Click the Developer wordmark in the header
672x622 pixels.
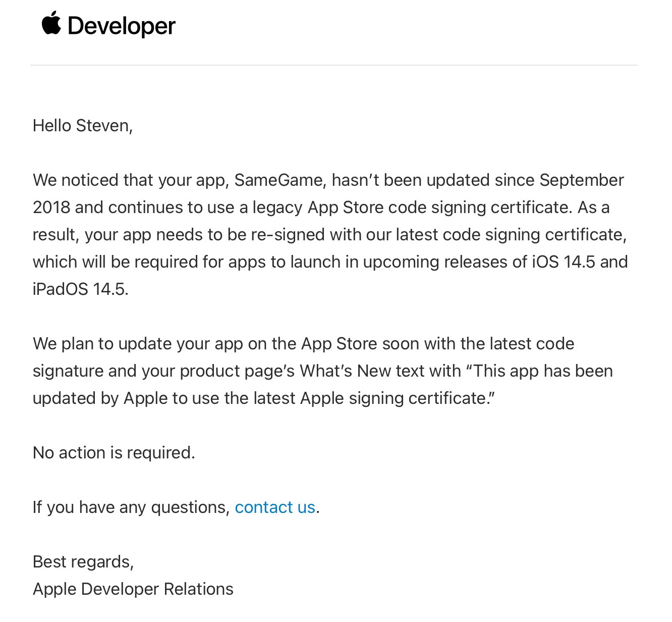pyautogui.click(x=122, y=26)
